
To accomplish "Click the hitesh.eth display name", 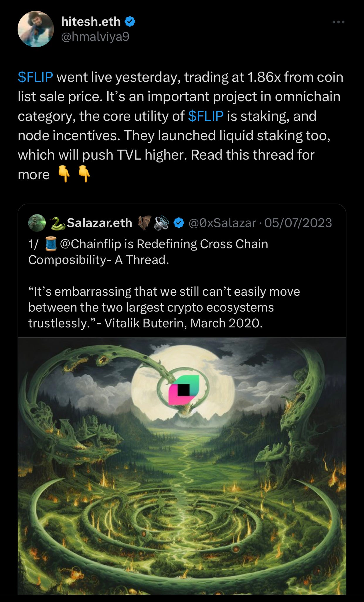I will click(x=91, y=21).
